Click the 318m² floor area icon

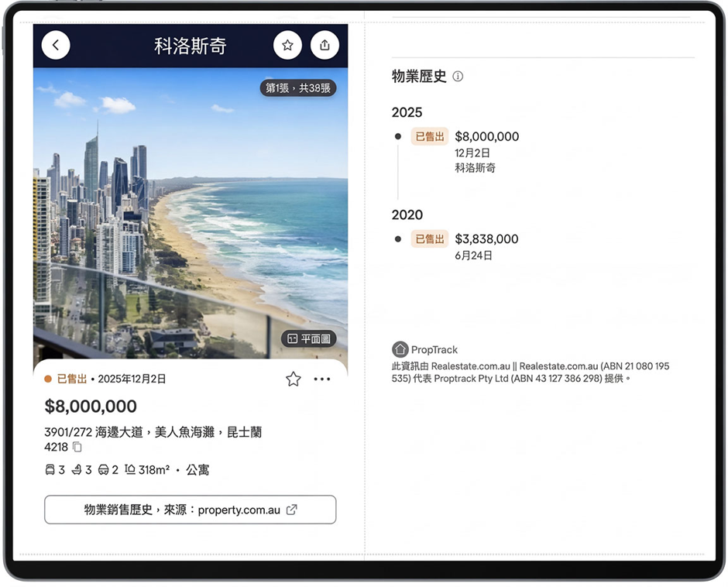[130, 470]
